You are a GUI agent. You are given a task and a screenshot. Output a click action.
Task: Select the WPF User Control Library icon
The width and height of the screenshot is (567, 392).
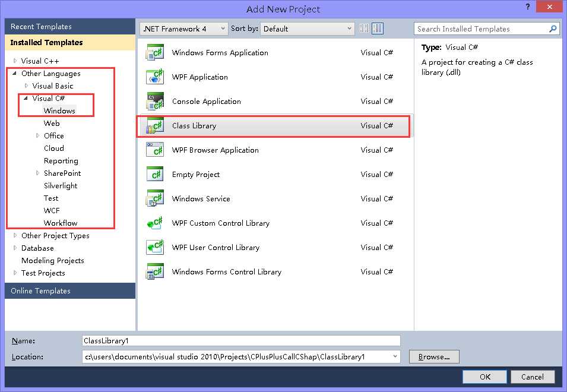tap(155, 247)
